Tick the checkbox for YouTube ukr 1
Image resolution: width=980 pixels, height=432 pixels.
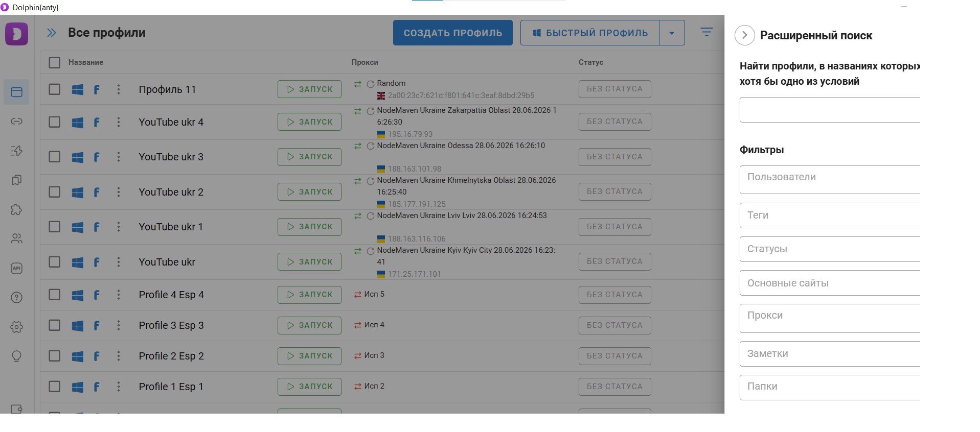point(55,227)
